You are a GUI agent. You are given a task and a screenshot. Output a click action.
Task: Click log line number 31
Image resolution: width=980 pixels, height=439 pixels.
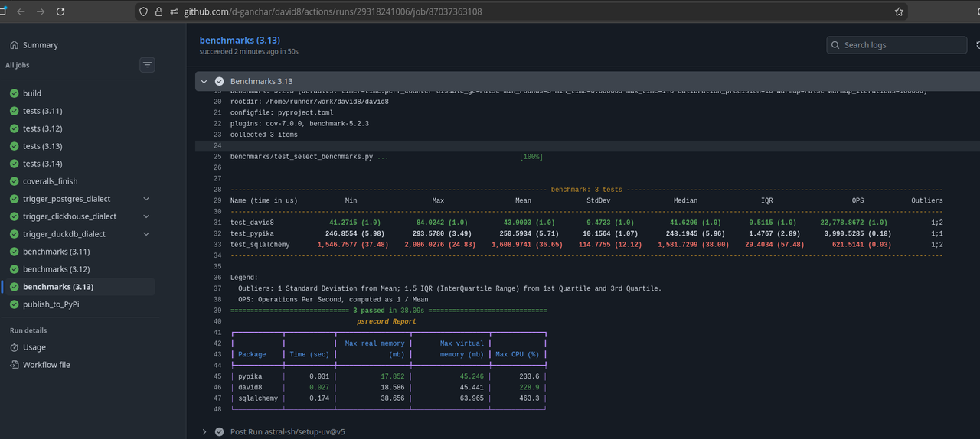217,223
